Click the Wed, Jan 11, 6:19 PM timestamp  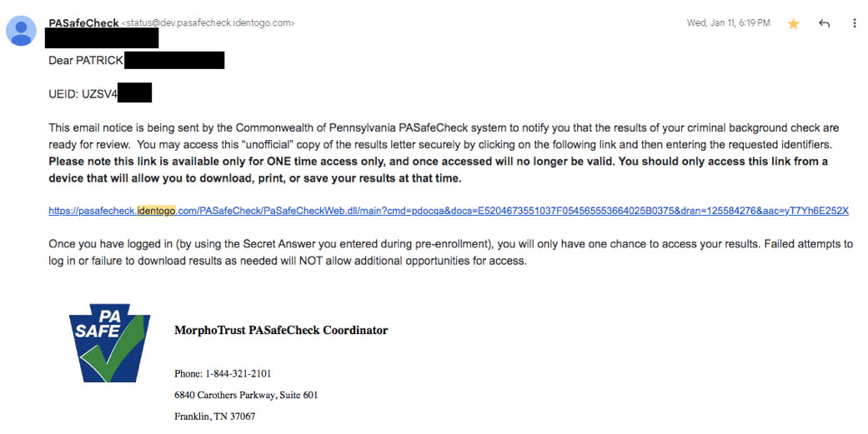coord(728,23)
